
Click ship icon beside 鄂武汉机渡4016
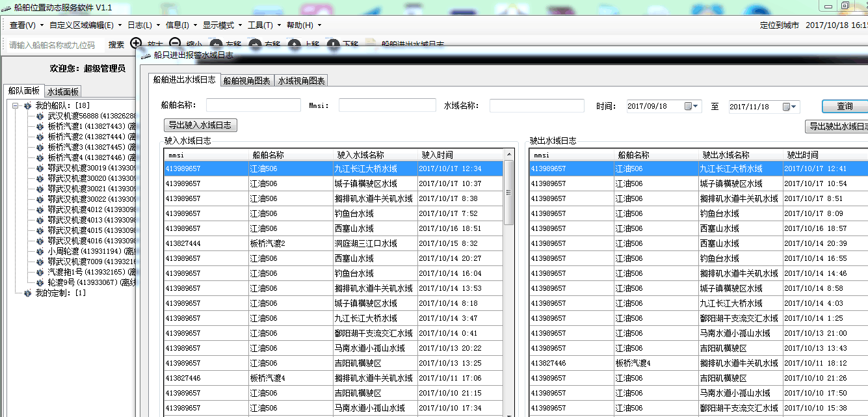coord(40,241)
